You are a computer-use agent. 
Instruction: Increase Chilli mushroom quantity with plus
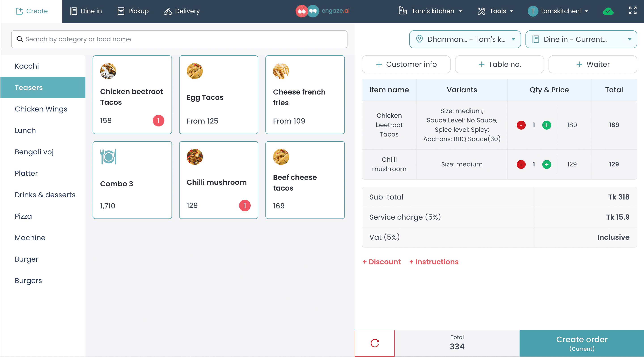547,164
